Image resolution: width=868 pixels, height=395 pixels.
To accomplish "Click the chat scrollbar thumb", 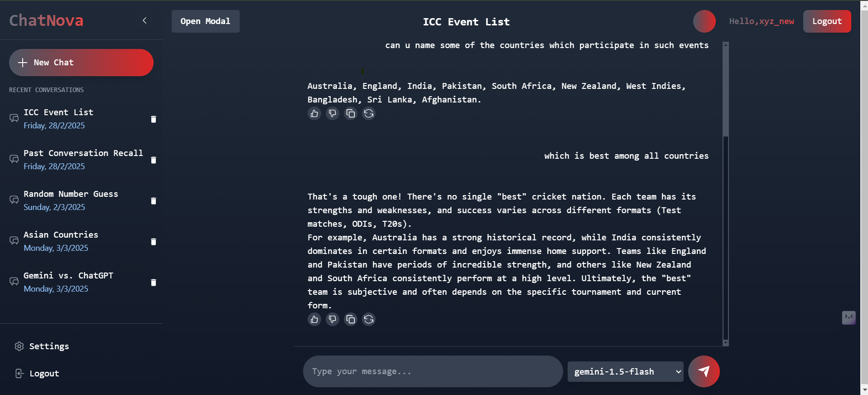I will point(725,91).
